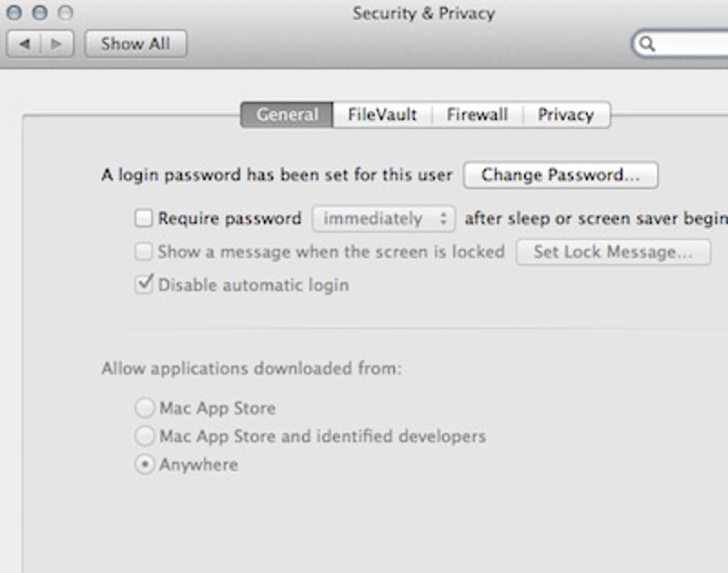Minimize the Security & Privacy window
The width and height of the screenshot is (728, 573).
[x=40, y=13]
